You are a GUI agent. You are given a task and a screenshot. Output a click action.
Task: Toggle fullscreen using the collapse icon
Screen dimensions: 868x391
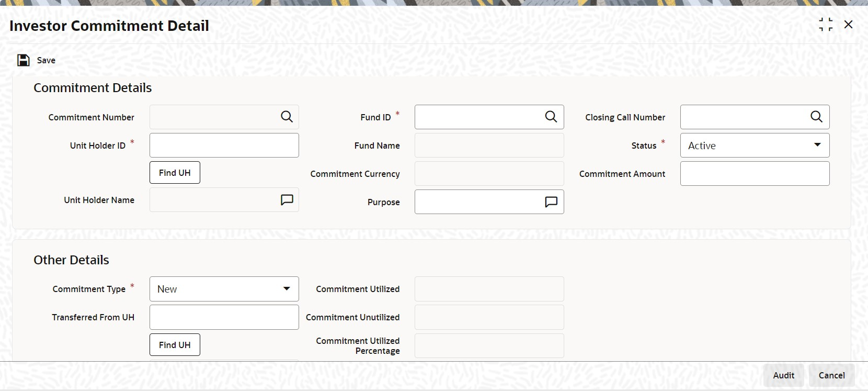[x=826, y=25]
